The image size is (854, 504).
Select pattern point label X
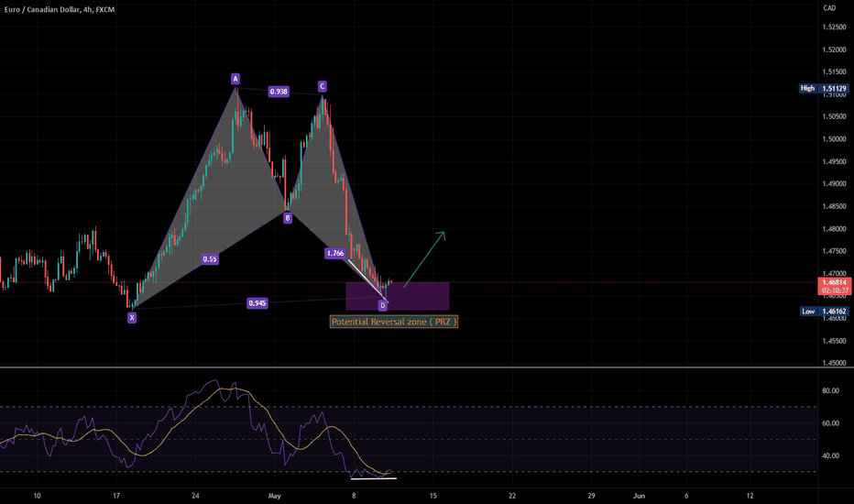[132, 318]
